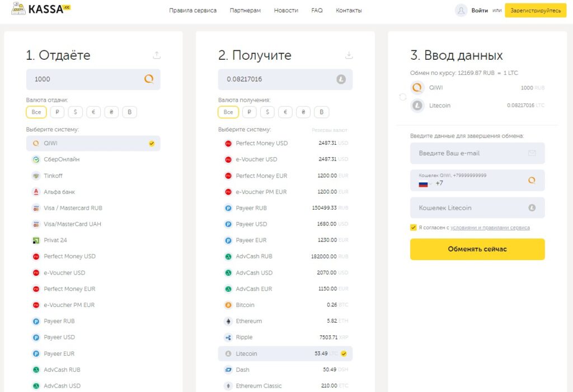Select AdvCash RUB in give list
This screenshot has width=573, height=392.
(93, 370)
